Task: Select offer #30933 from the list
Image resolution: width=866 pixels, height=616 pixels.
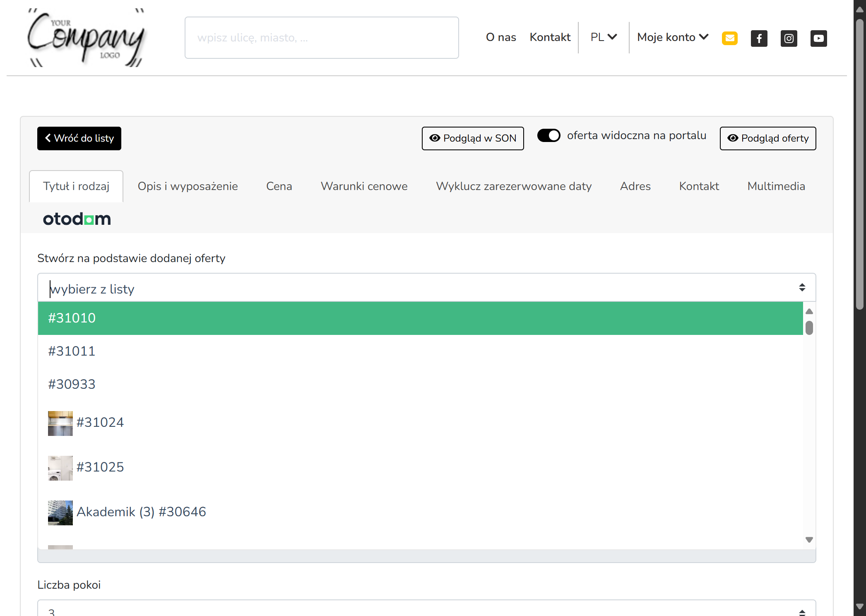Action: 420,384
